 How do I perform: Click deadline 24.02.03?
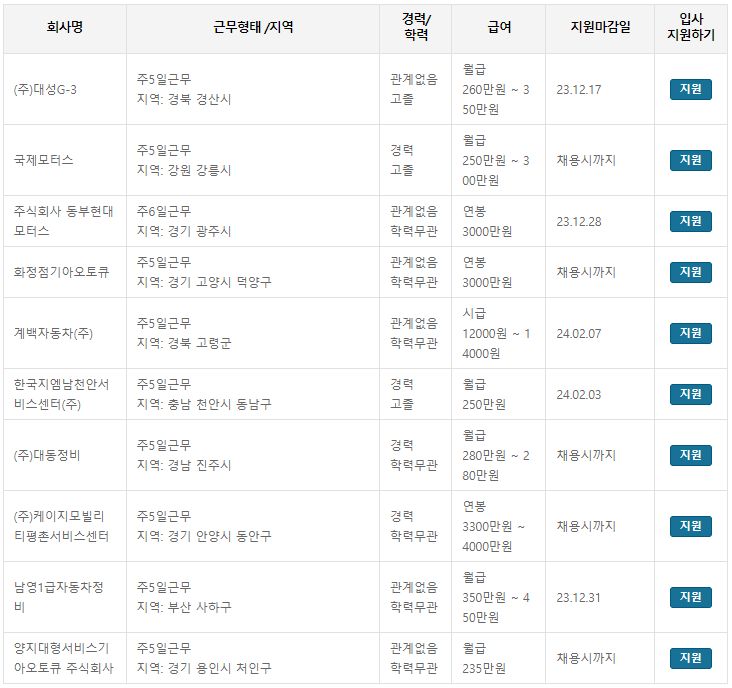tap(579, 395)
